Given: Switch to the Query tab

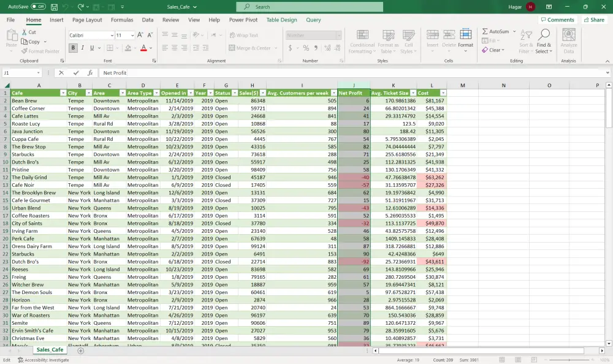Looking at the screenshot, I should [313, 20].
